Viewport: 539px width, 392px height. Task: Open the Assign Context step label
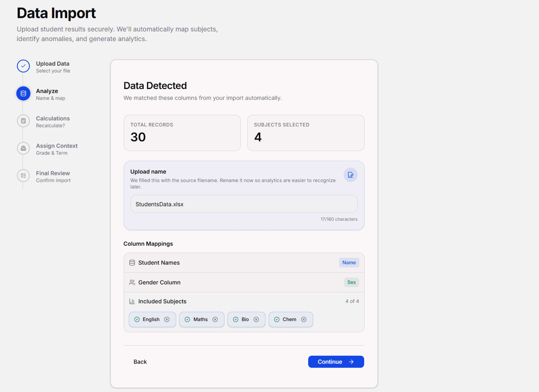pyautogui.click(x=57, y=146)
